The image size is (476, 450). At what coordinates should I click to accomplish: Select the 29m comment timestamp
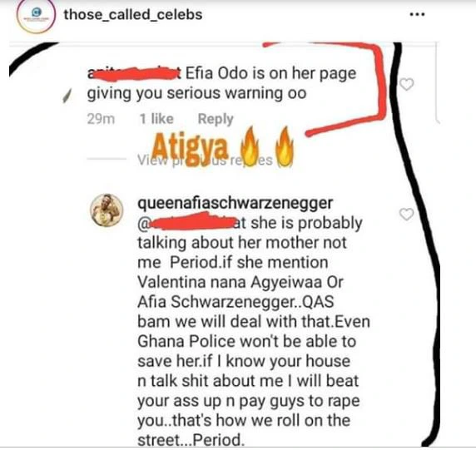101,119
